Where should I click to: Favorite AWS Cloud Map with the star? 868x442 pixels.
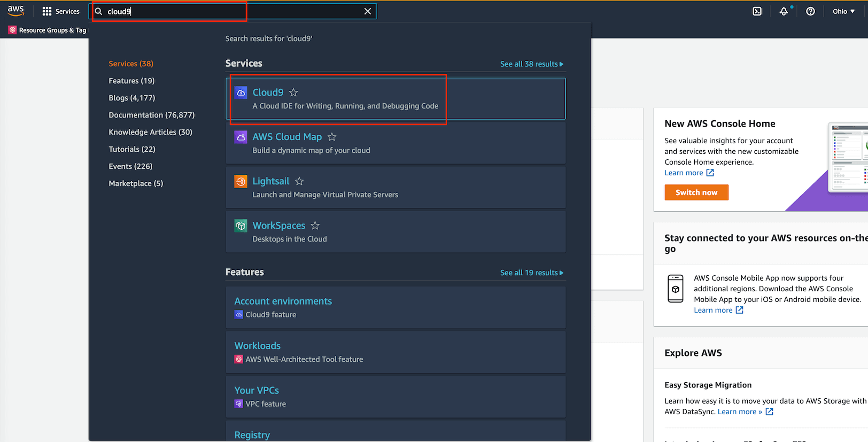click(x=332, y=137)
